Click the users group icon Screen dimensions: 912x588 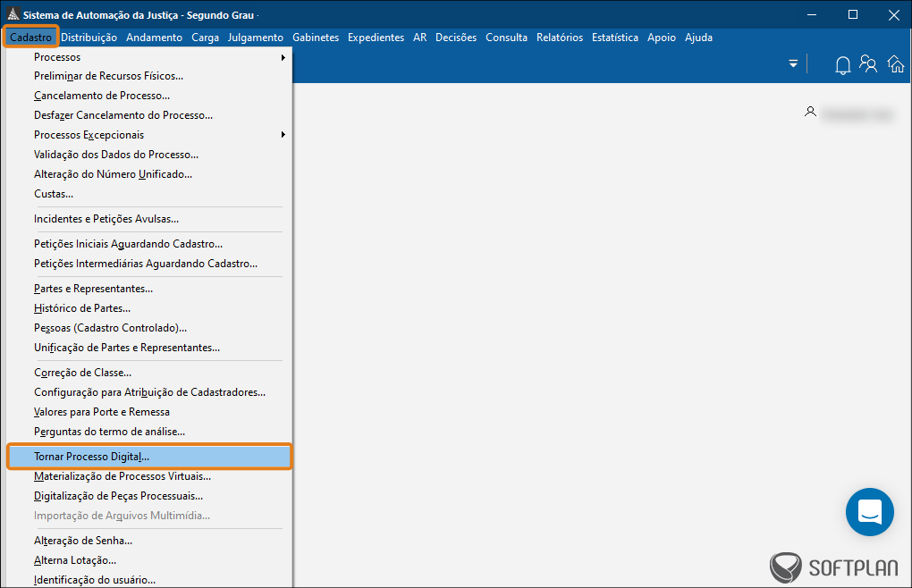868,64
